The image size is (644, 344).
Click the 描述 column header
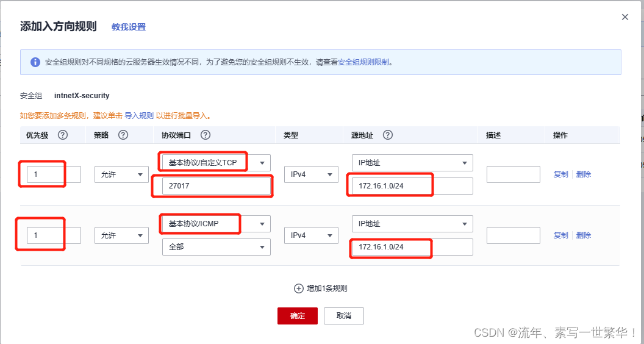pyautogui.click(x=493, y=135)
